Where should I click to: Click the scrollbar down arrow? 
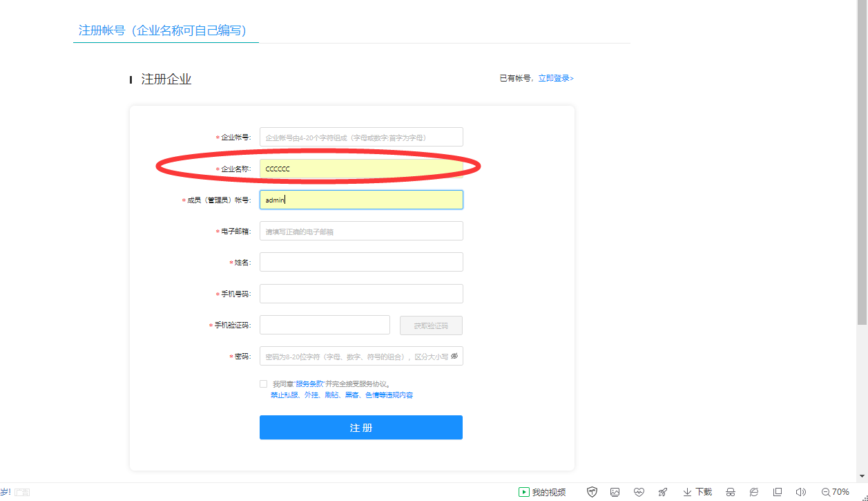click(862, 476)
